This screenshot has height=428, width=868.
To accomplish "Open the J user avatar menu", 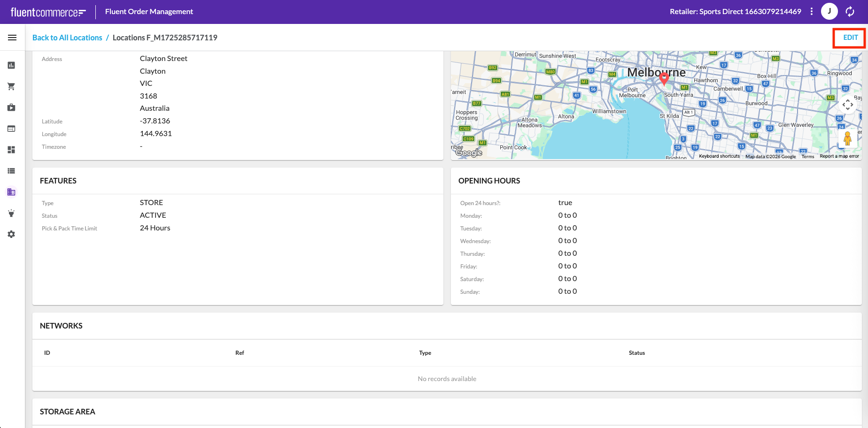I will point(829,11).
